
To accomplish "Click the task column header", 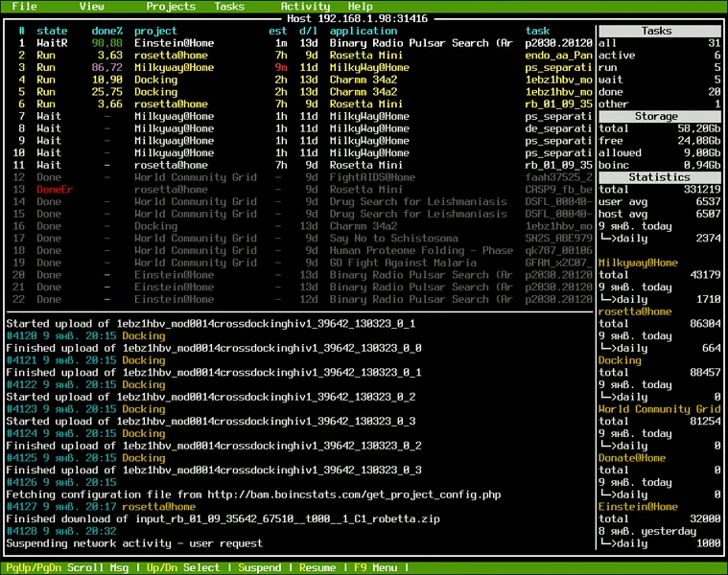I will 538,31.
